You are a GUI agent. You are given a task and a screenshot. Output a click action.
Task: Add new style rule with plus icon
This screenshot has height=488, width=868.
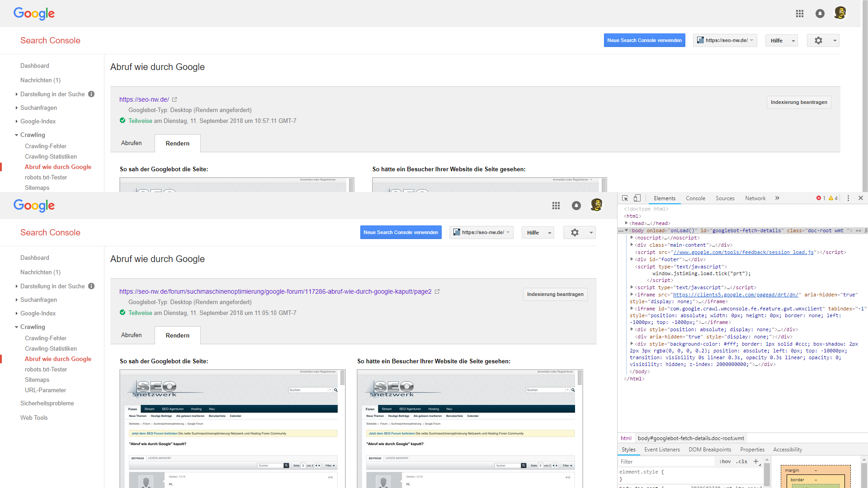pos(756,461)
